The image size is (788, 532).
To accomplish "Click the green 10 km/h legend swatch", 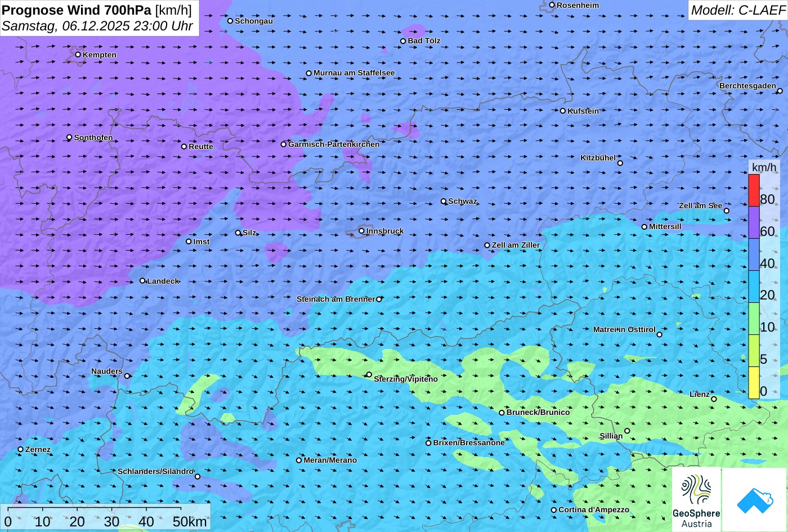I will (754, 319).
